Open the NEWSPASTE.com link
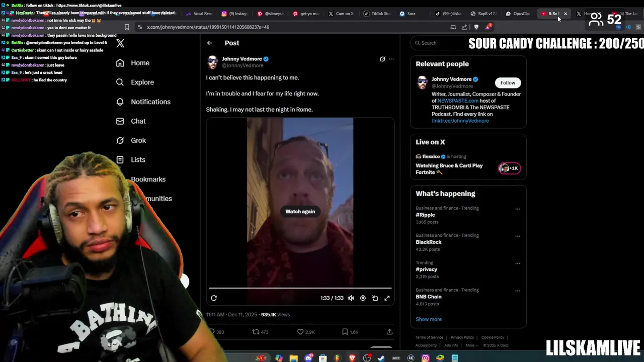Screen dimensions: 644x362 coord(458,101)
